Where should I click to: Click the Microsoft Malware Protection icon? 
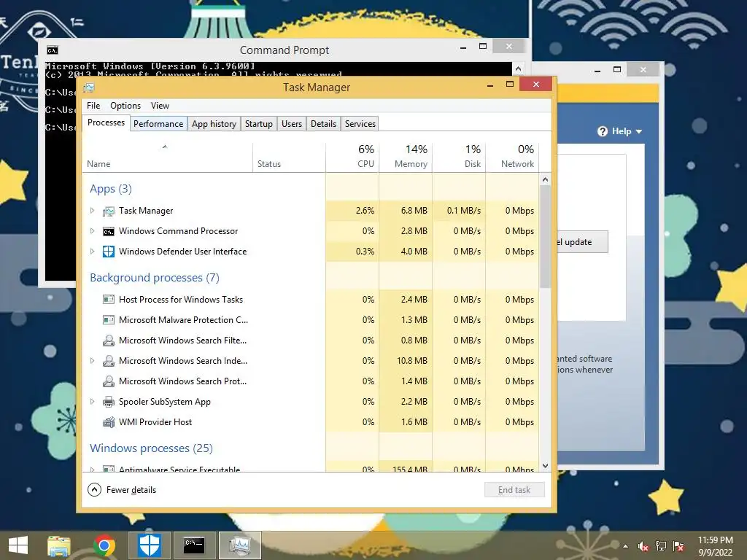point(109,320)
